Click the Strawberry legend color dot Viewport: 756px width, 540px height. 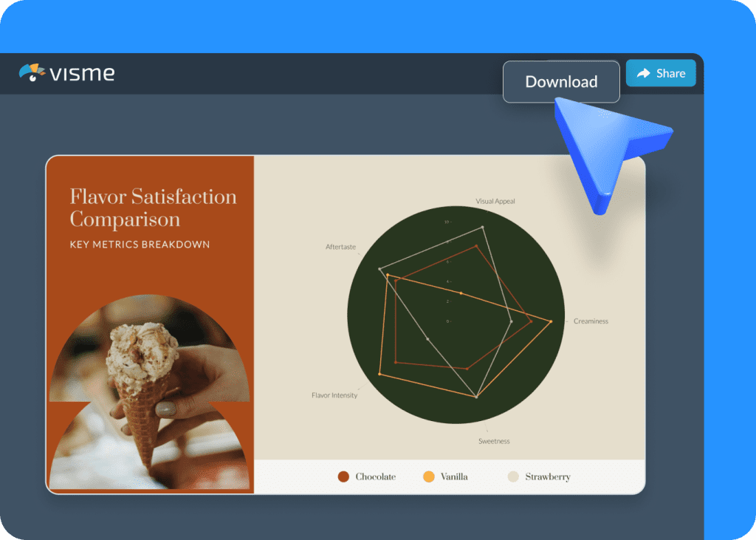(512, 476)
